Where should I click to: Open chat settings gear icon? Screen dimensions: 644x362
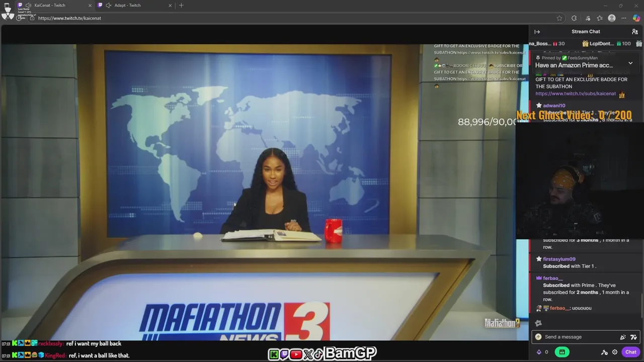tap(615, 352)
